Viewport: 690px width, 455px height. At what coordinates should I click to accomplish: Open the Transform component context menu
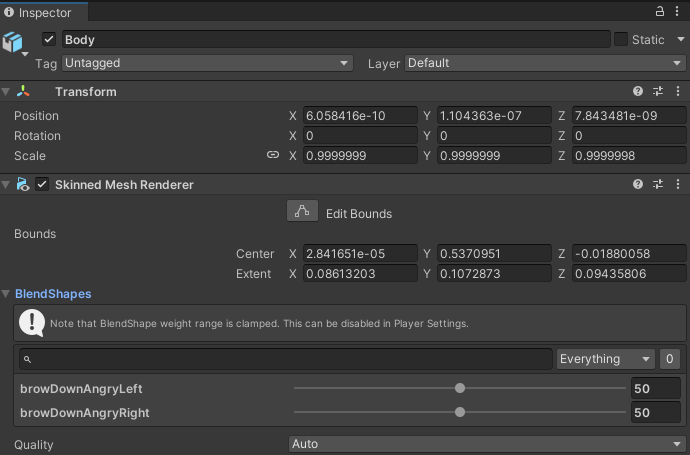pos(678,91)
